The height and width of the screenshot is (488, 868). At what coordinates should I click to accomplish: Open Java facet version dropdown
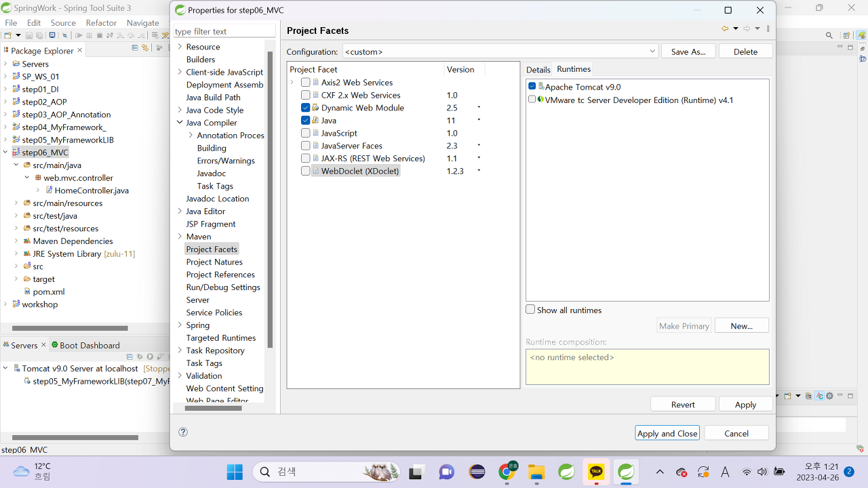pyautogui.click(x=479, y=120)
